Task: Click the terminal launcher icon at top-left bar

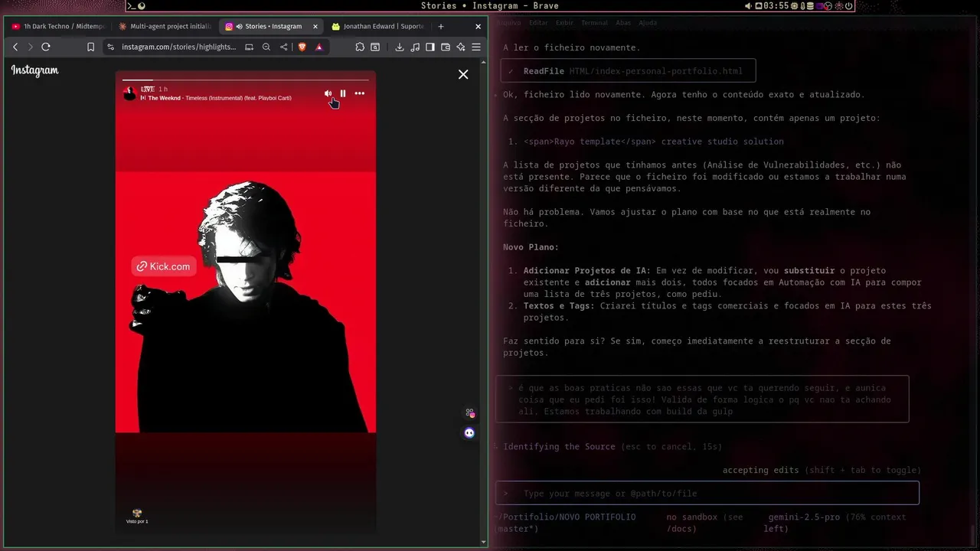Action: pyautogui.click(x=132, y=6)
